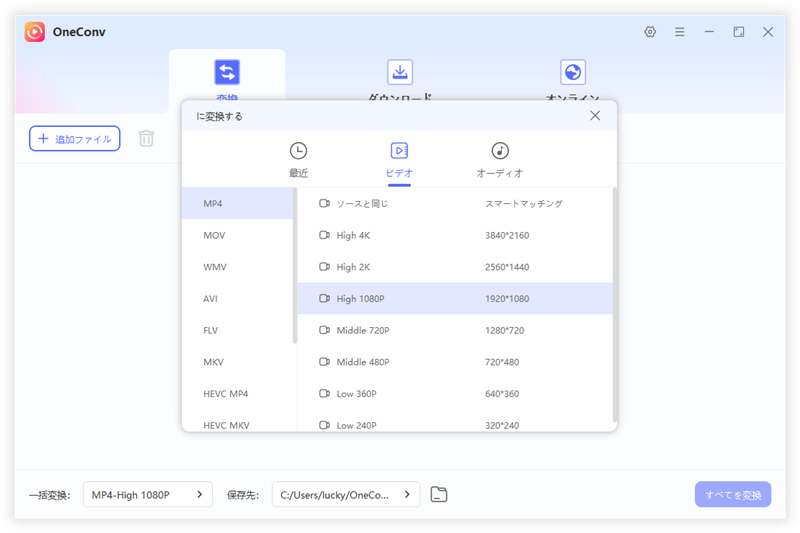The width and height of the screenshot is (800, 533).
Task: Click すべてを変換 convert all button
Action: pyautogui.click(x=733, y=494)
